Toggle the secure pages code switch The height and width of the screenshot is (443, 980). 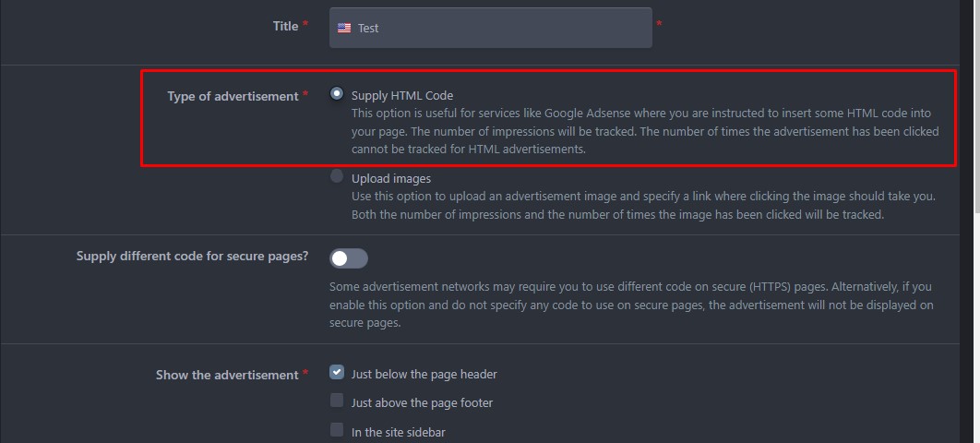[x=349, y=258]
